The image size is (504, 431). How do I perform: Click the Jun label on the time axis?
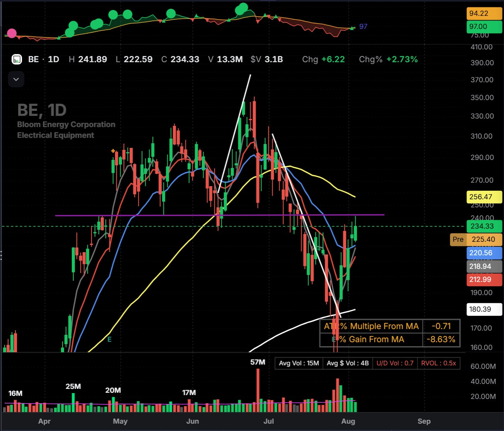click(x=192, y=421)
